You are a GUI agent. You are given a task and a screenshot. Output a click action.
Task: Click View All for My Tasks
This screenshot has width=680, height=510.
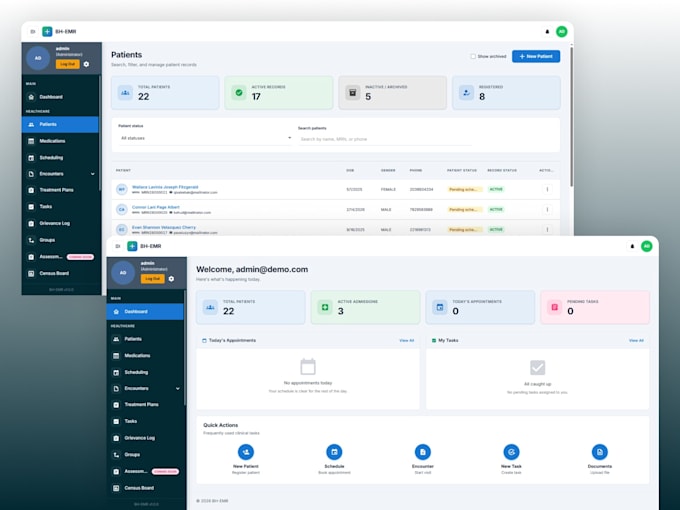pos(636,341)
